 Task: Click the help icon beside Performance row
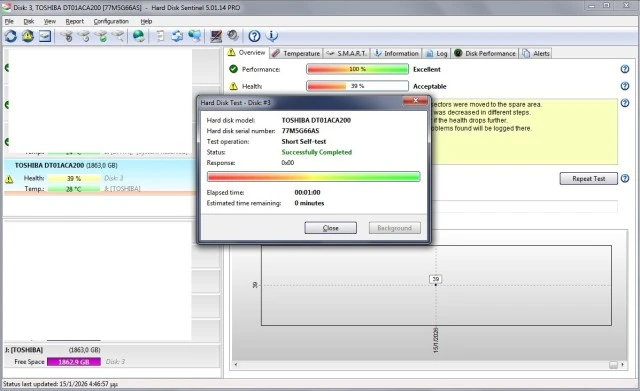click(625, 69)
